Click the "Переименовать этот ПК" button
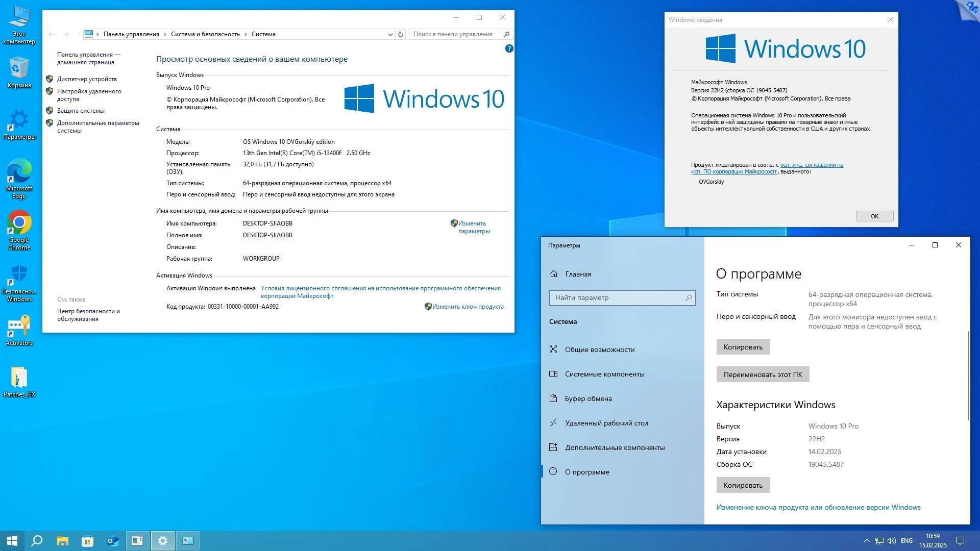Screen dimensions: 980x551 763,374
